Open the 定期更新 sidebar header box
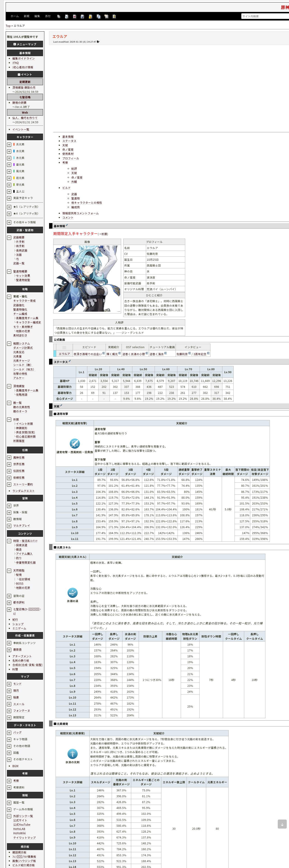The image size is (289, 868). (x=25, y=82)
